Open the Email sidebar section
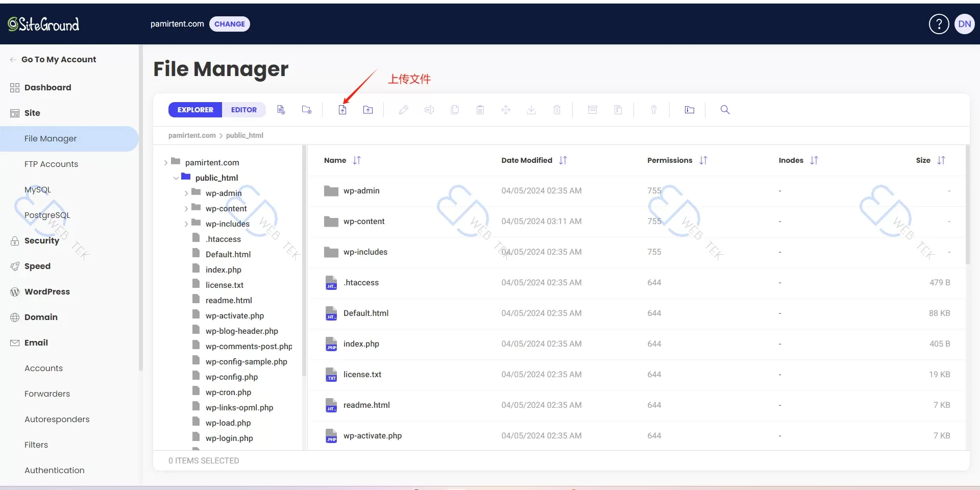This screenshot has height=490, width=980. tap(36, 342)
